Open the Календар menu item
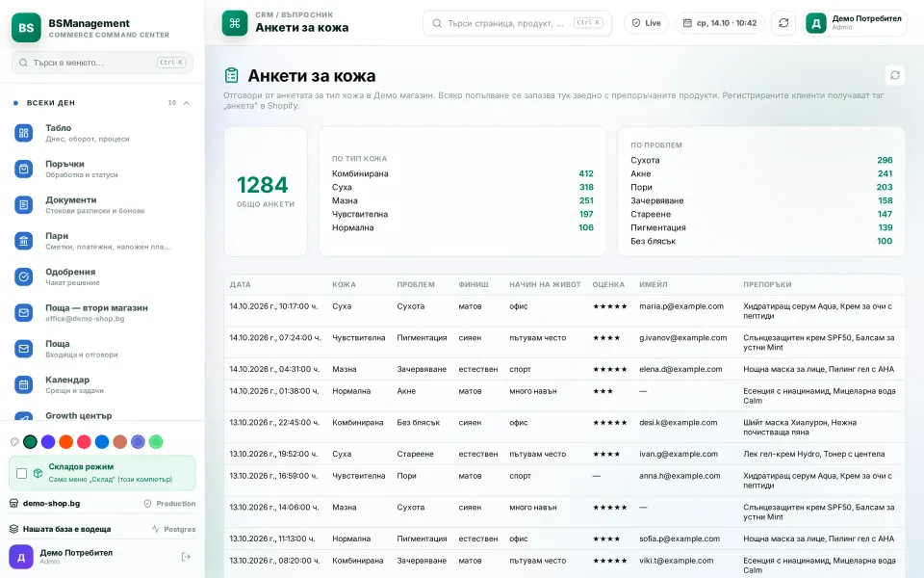This screenshot has width=924, height=578. tap(102, 384)
